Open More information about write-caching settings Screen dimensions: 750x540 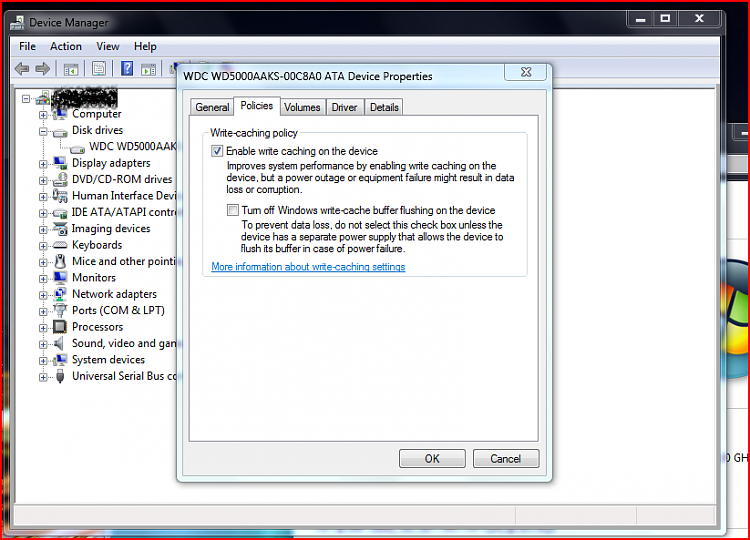pyautogui.click(x=309, y=266)
